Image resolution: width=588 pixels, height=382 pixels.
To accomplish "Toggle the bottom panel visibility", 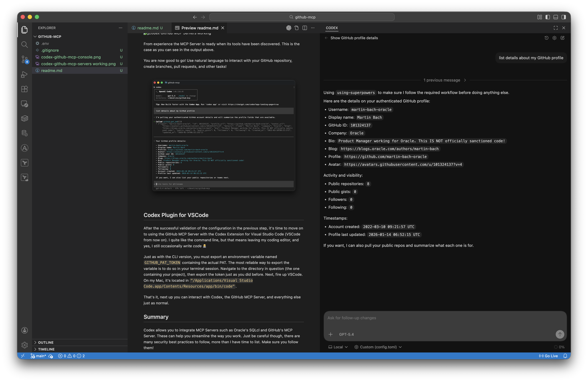I will [556, 17].
